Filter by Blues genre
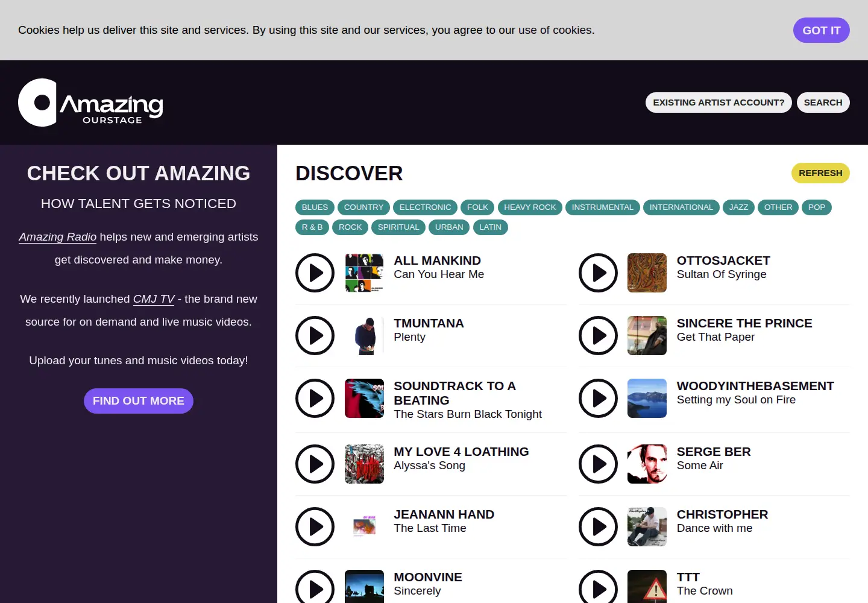868x603 pixels. (x=315, y=207)
